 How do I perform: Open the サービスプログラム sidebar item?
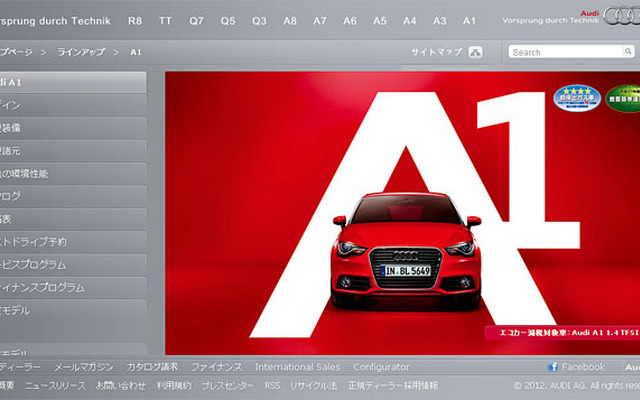pyautogui.click(x=73, y=265)
